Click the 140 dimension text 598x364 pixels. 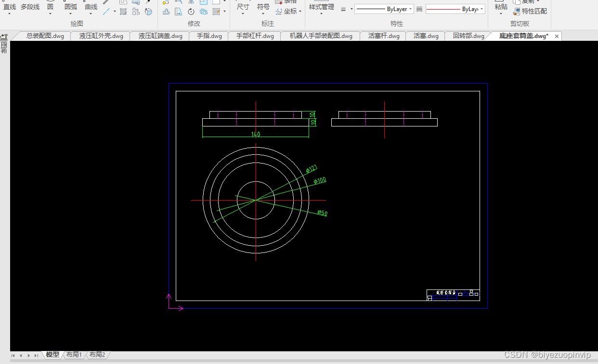coord(256,134)
